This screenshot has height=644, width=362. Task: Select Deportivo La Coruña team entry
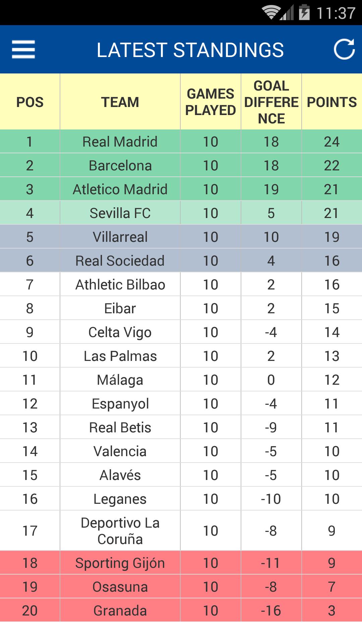click(x=181, y=531)
